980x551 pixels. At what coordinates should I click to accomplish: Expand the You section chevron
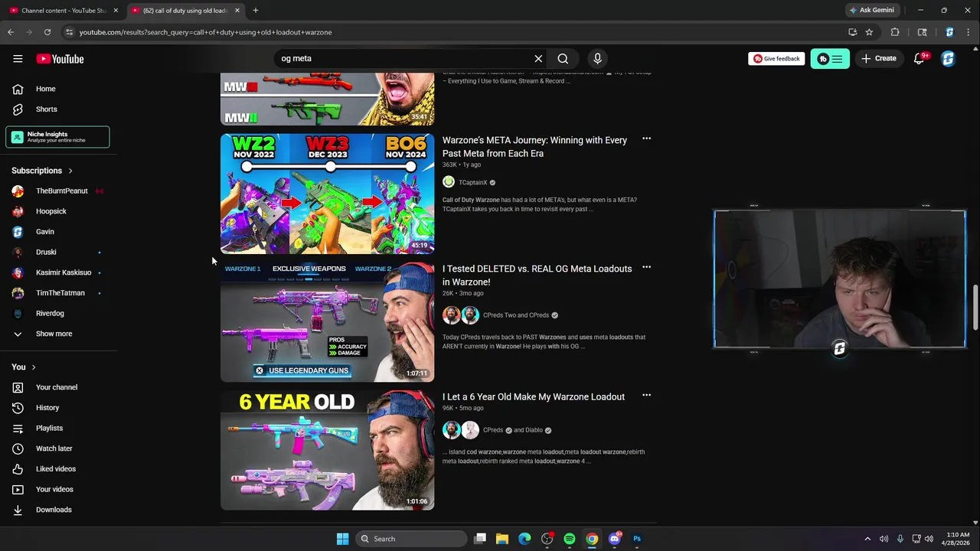[34, 367]
